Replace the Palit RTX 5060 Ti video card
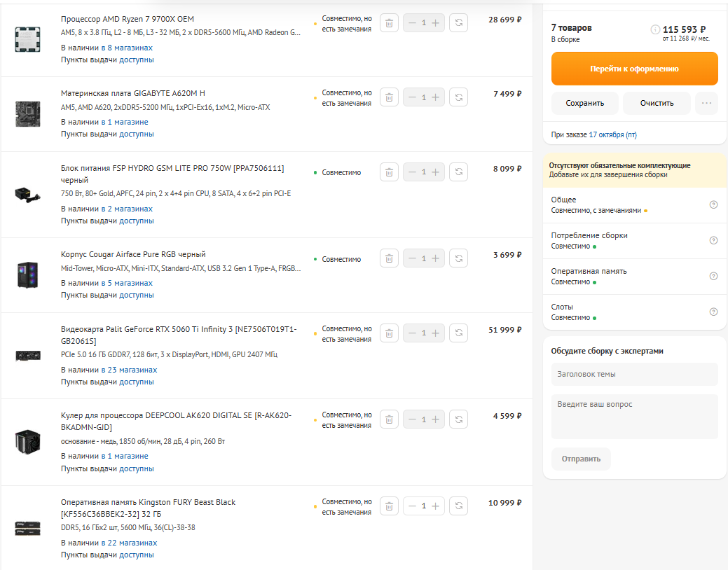This screenshot has height=570, width=728. (x=459, y=333)
